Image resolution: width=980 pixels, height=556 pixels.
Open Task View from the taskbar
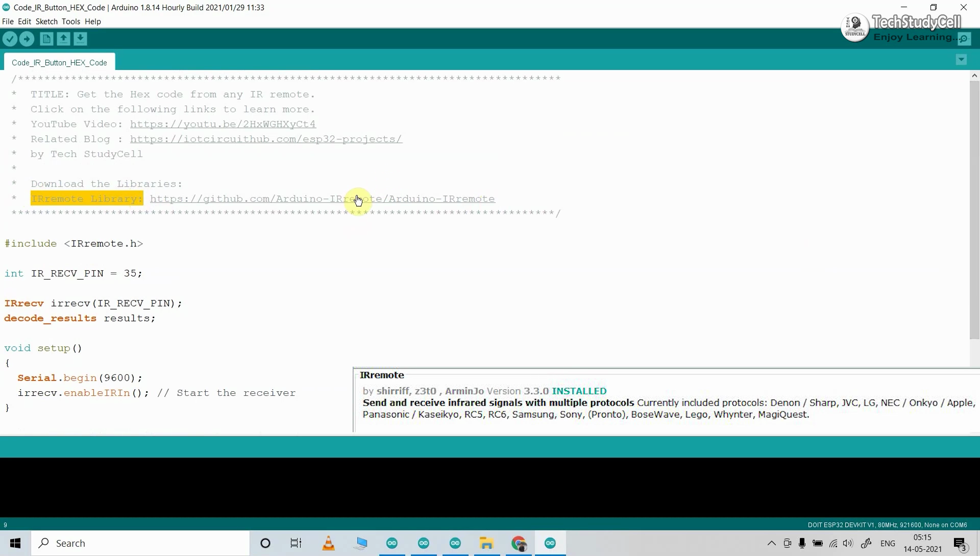pyautogui.click(x=296, y=543)
